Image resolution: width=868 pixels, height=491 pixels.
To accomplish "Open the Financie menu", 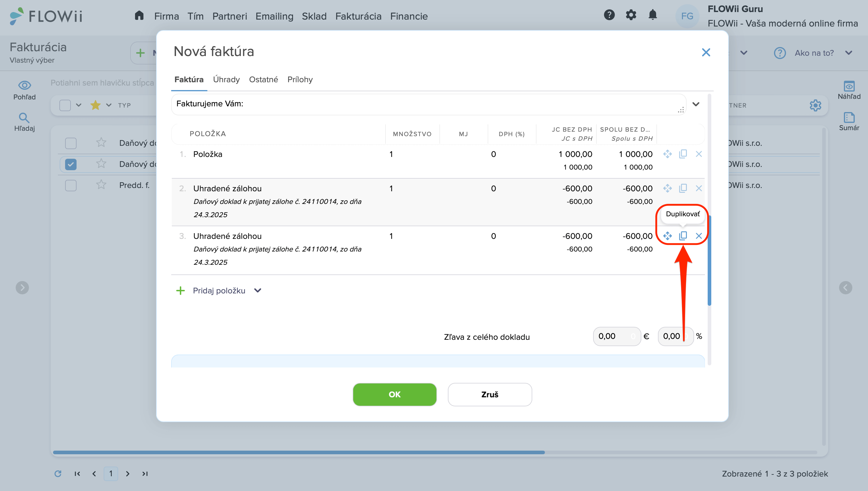I will click(409, 16).
